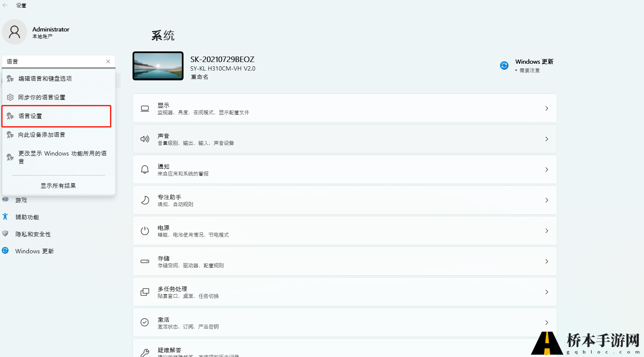Open 辅助功能 in the sidebar
This screenshot has width=644, height=357.
27,217
